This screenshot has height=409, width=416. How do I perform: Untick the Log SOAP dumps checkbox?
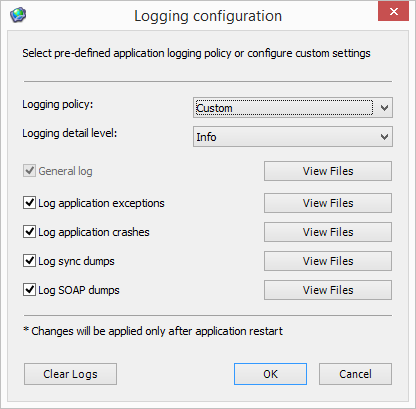coord(29,290)
